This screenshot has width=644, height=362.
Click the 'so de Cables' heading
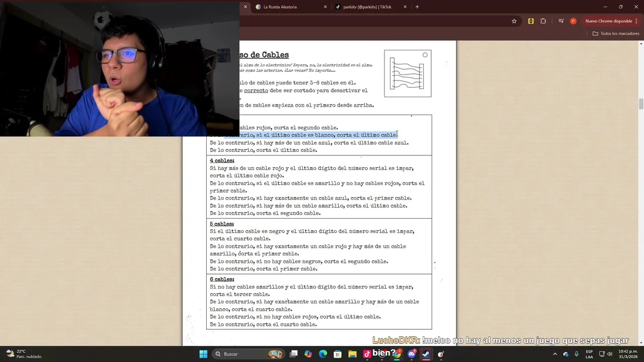[264, 55]
